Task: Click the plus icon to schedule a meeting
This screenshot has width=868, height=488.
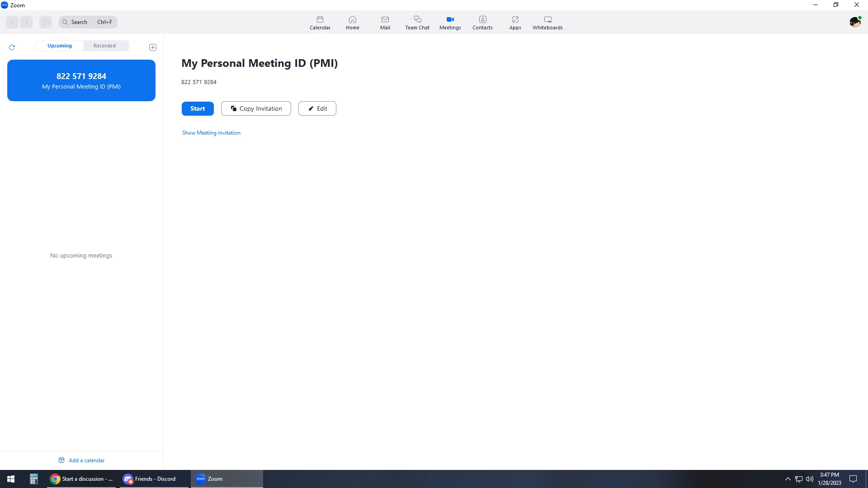Action: click(153, 47)
